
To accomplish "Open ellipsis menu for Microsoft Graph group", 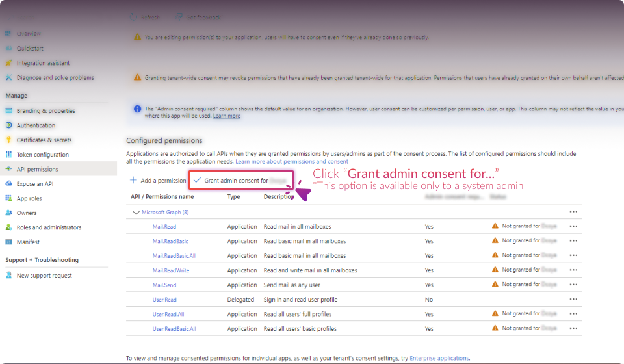I will coord(573,212).
